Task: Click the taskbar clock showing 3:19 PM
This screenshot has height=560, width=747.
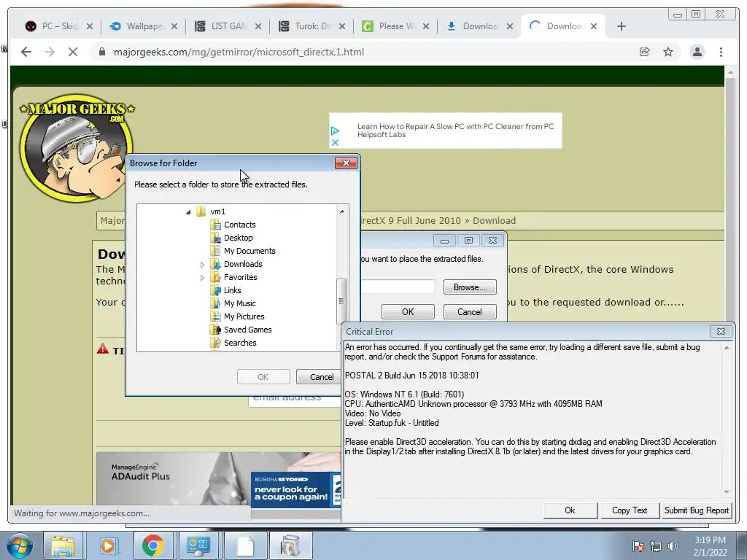Action: [x=710, y=546]
